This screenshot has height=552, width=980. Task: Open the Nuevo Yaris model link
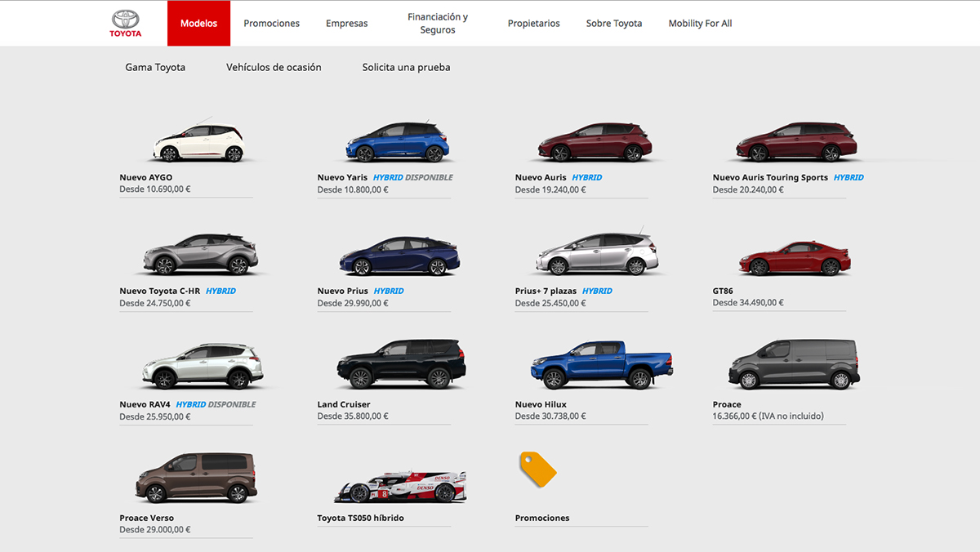coord(343,177)
